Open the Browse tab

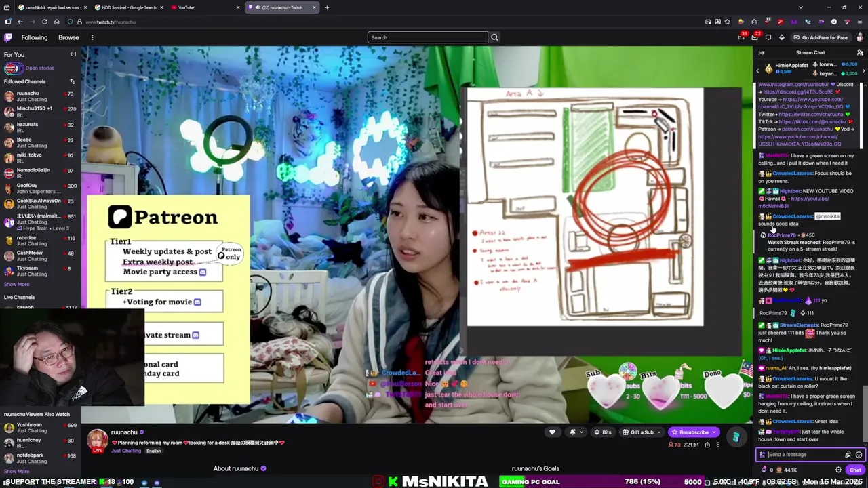[x=68, y=37]
